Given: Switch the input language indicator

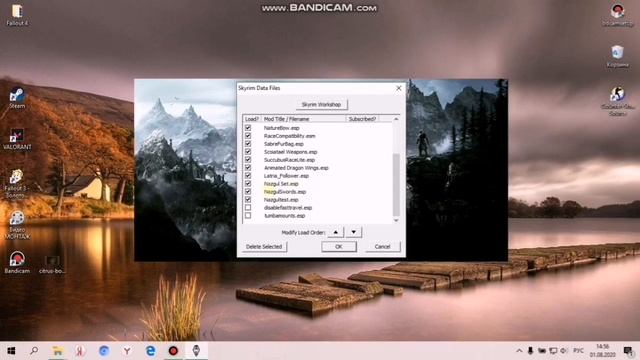Looking at the screenshot, I should (578, 351).
